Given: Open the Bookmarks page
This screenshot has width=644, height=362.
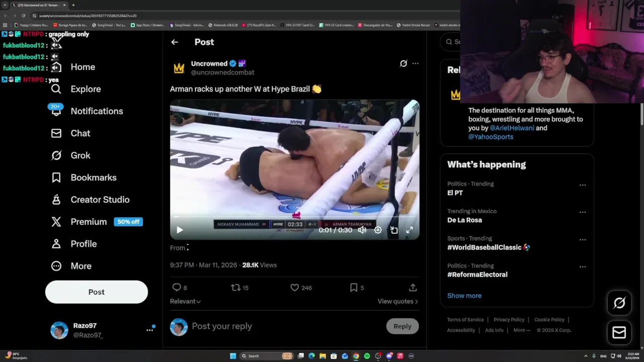Looking at the screenshot, I should (84, 177).
